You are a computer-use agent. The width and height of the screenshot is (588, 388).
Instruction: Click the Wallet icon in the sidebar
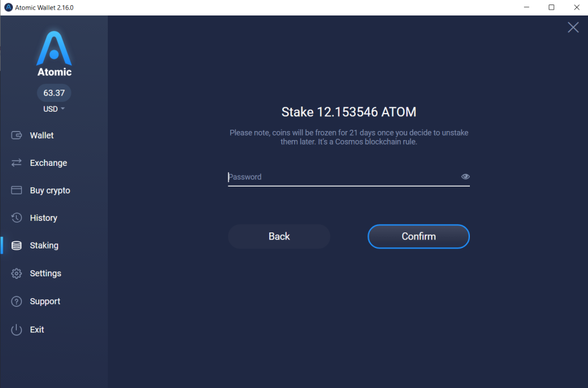tap(17, 135)
